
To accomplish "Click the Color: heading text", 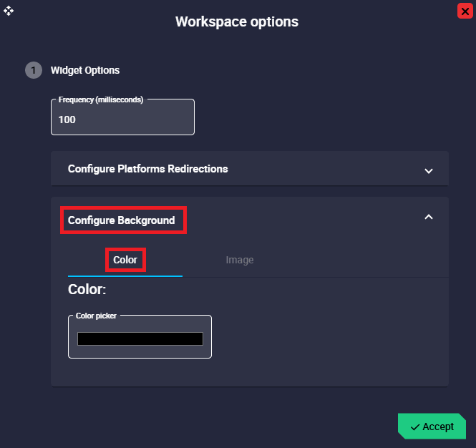I will point(87,290).
